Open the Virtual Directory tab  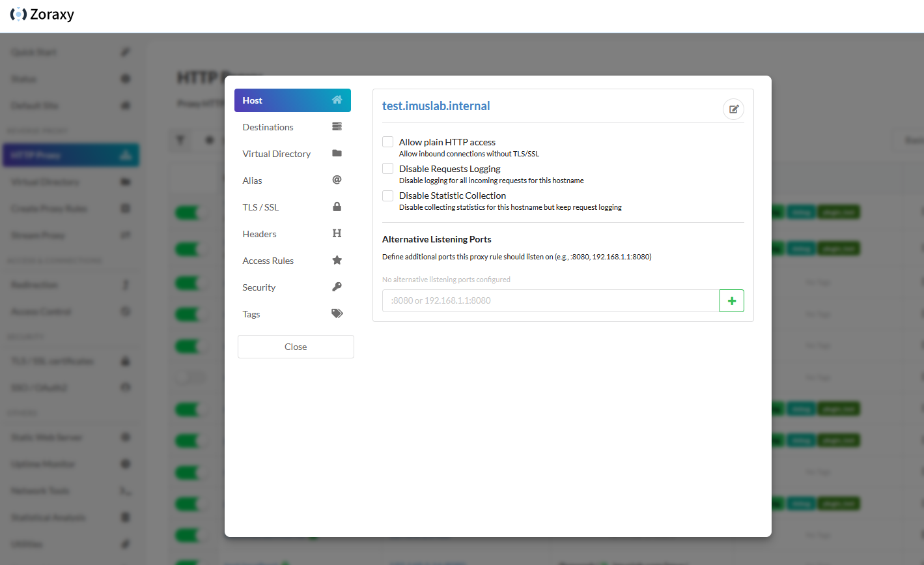pos(292,154)
